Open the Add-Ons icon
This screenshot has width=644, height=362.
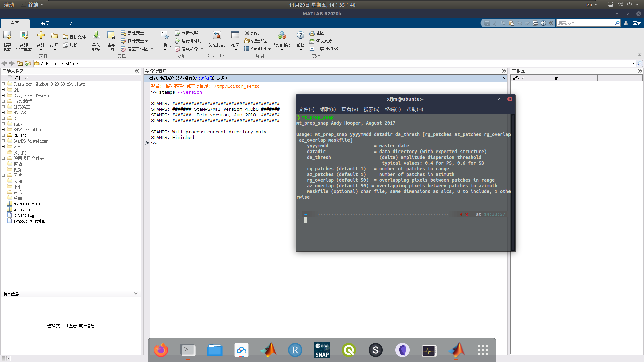tap(282, 35)
